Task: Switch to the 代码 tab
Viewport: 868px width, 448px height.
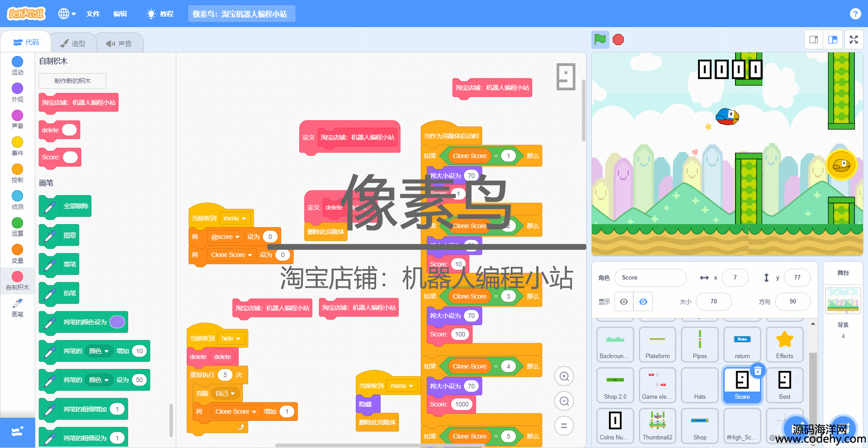Action: [26, 42]
